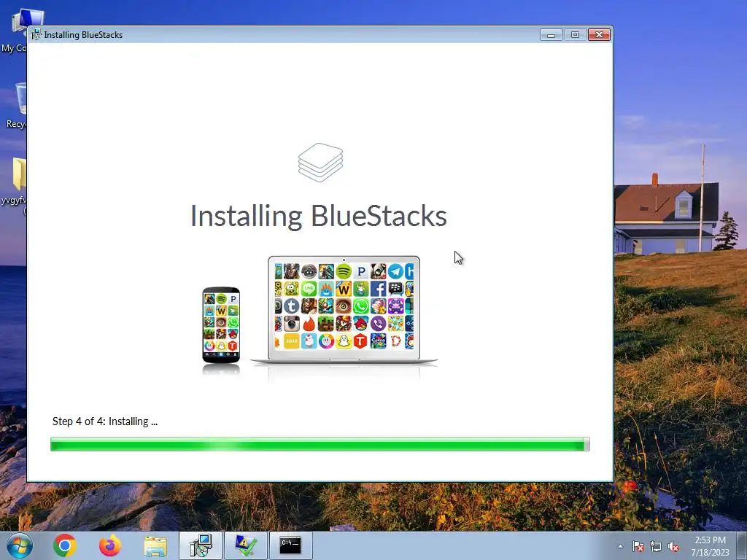Viewport: 747px width, 560px height.
Task: Maximize the Installing BlueStacks window
Action: tap(575, 35)
